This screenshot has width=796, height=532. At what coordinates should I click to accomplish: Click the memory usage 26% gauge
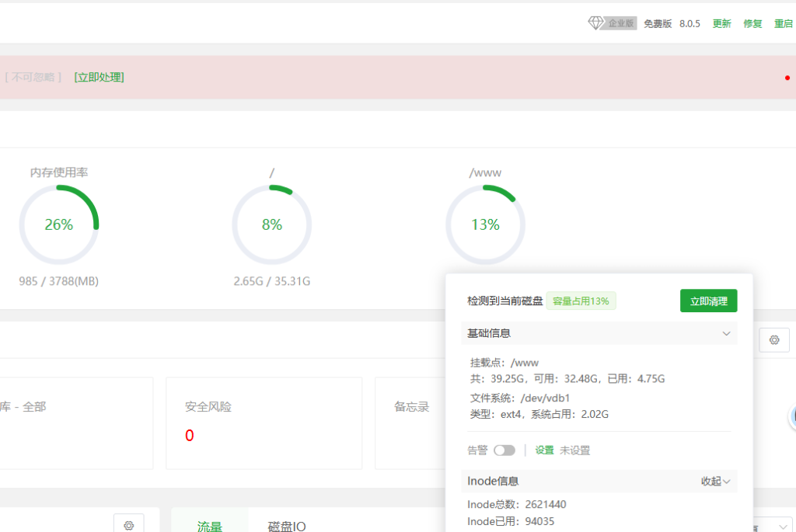click(x=59, y=224)
